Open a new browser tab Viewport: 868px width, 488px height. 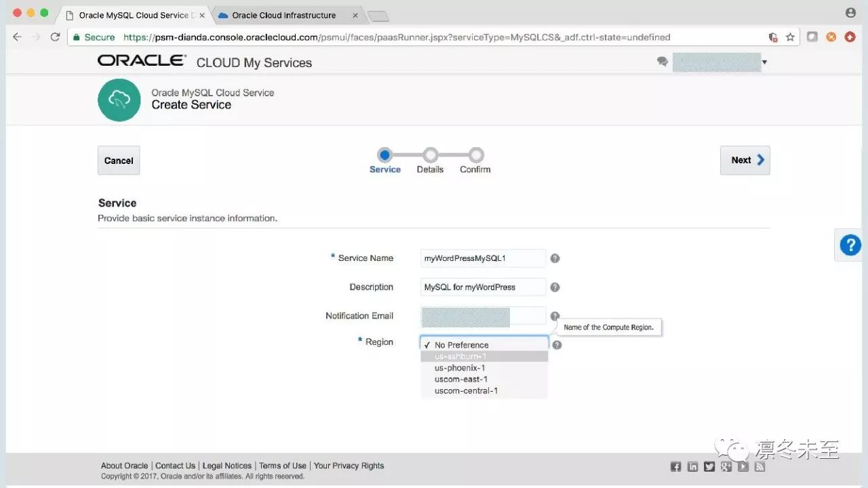[378, 16]
